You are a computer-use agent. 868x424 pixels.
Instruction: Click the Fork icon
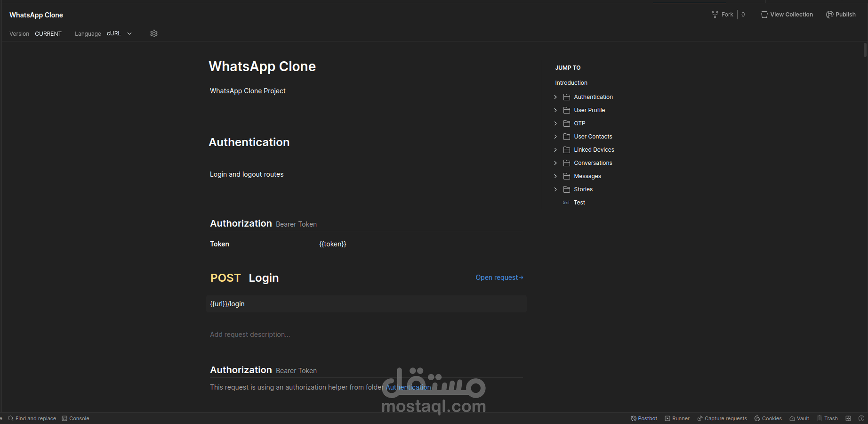pyautogui.click(x=715, y=15)
